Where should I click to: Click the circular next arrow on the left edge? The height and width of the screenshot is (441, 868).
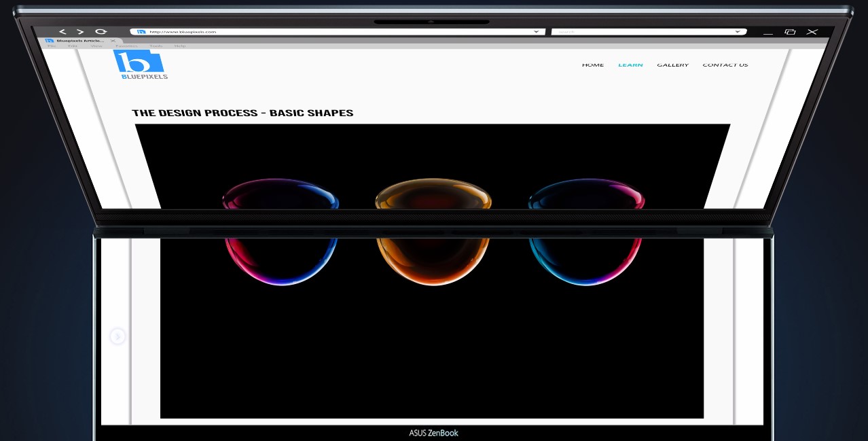pyautogui.click(x=117, y=336)
